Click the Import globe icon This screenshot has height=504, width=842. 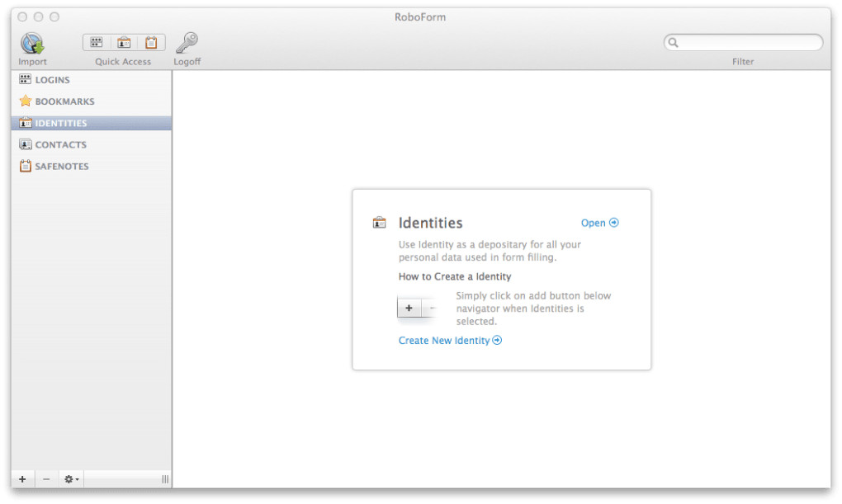tap(32, 43)
